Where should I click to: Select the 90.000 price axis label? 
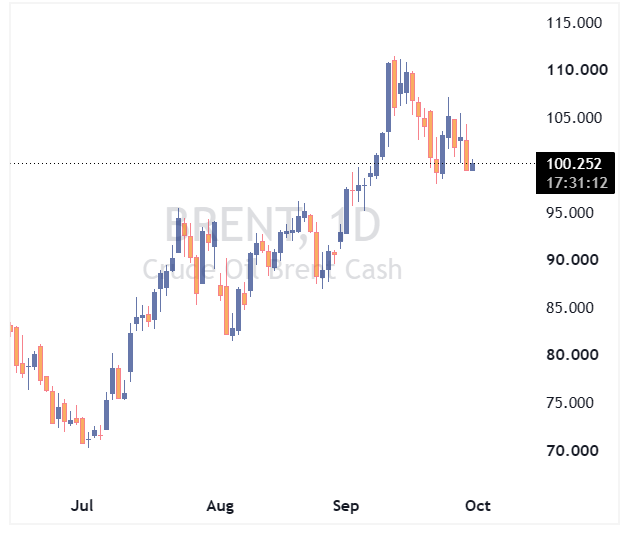click(572, 260)
